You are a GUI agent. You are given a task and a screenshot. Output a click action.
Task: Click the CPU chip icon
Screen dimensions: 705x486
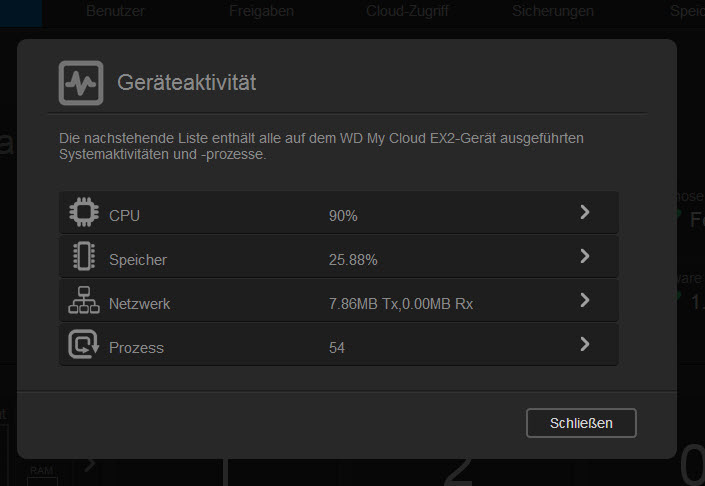pos(84,212)
